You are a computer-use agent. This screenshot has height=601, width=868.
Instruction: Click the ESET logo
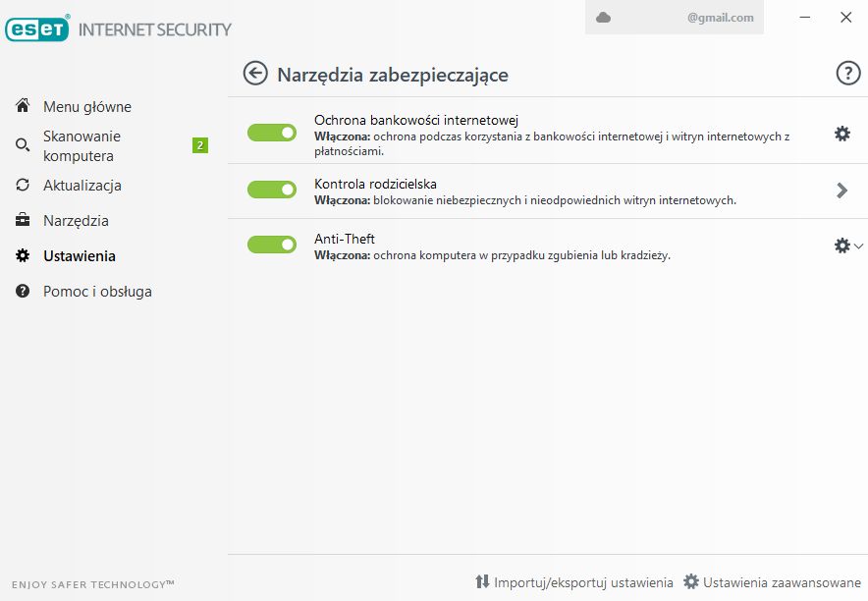(x=37, y=28)
